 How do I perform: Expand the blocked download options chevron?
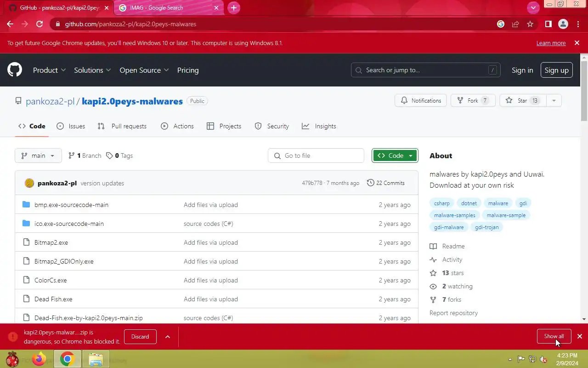(168, 337)
